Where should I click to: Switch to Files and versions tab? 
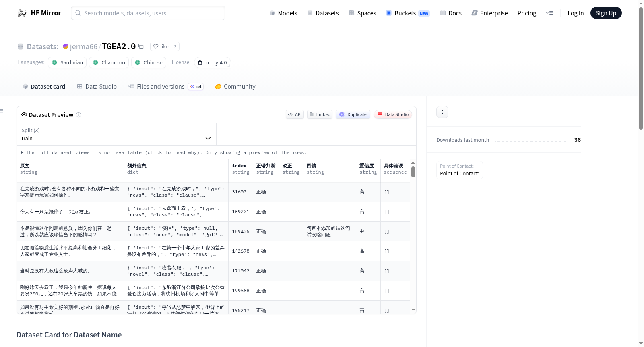[166, 87]
